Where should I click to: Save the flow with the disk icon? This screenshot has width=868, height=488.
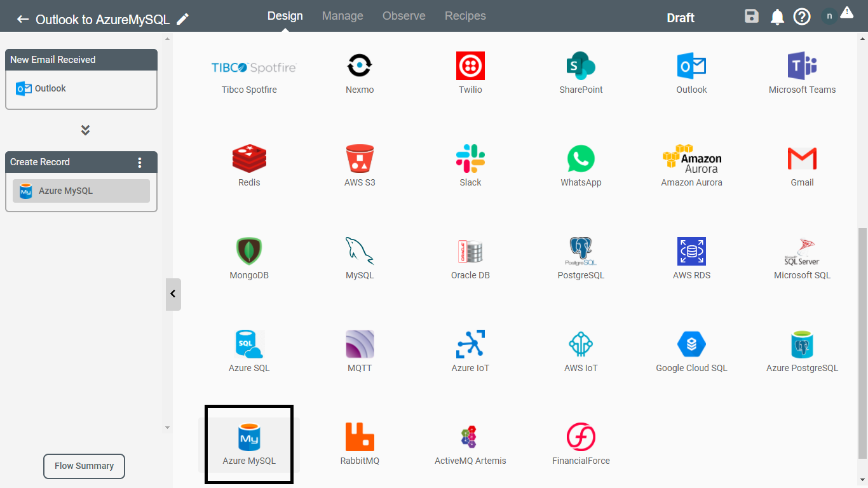pyautogui.click(x=752, y=17)
